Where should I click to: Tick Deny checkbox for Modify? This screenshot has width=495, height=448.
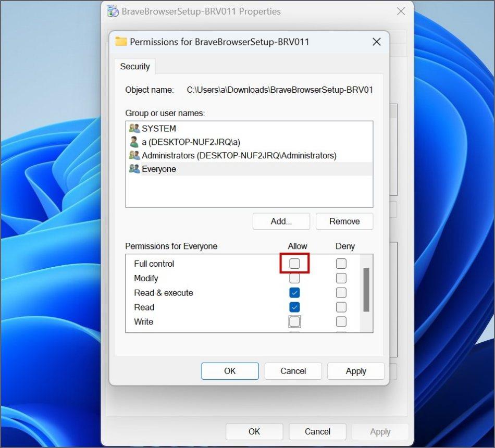[341, 278]
